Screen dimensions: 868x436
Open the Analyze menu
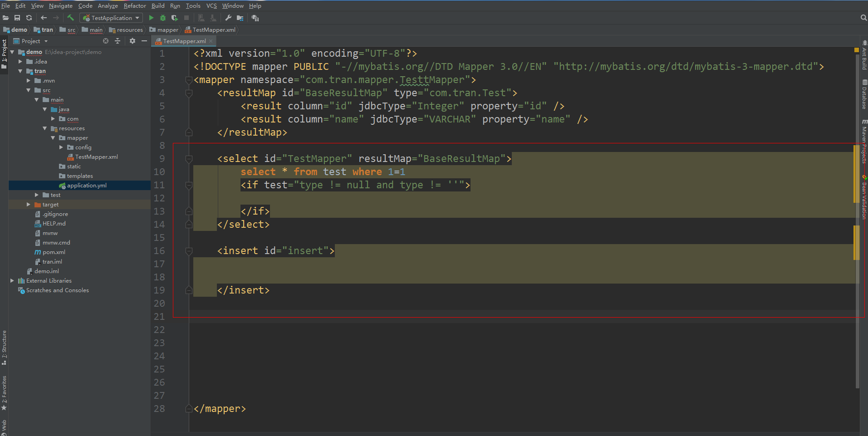108,5
